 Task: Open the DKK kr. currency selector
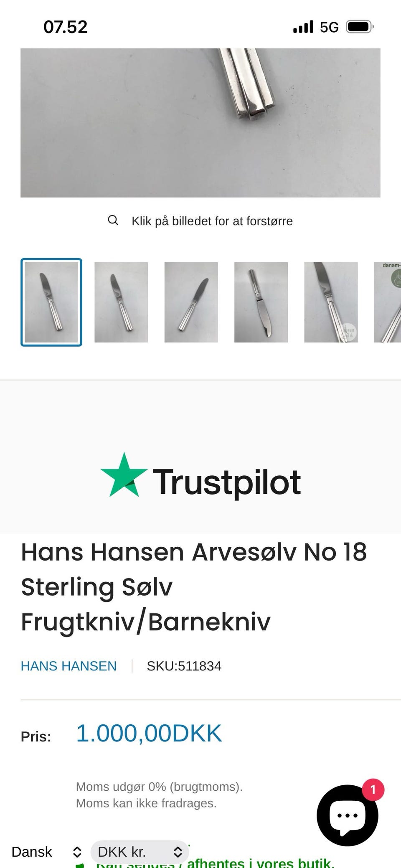pyautogui.click(x=140, y=852)
